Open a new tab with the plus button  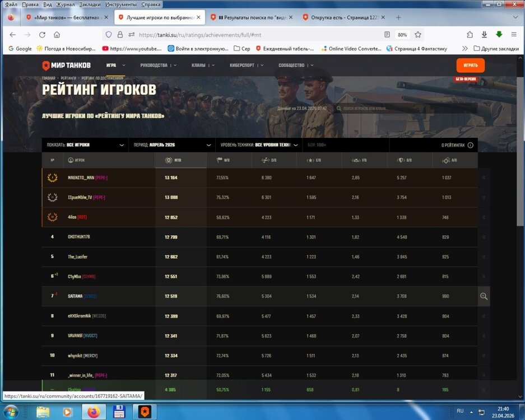tap(398, 17)
